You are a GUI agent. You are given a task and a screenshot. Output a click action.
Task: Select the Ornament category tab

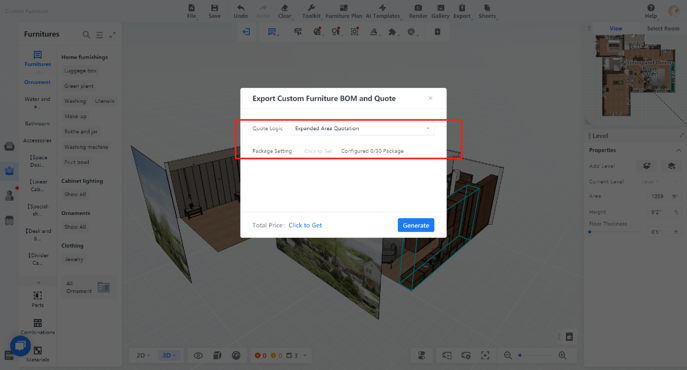click(37, 82)
